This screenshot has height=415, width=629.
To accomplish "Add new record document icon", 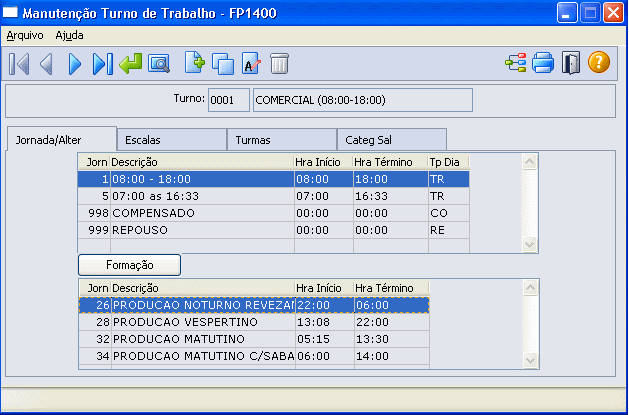I will click(195, 63).
